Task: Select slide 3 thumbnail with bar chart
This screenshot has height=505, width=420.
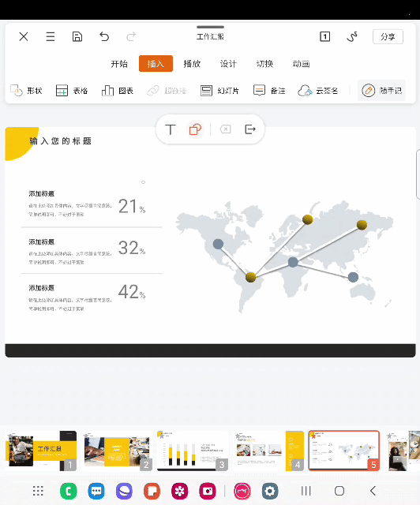Action: 193,451
